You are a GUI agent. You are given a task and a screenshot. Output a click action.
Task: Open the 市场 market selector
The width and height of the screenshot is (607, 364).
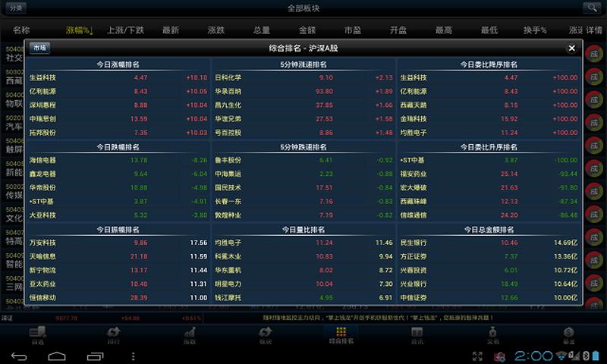click(x=39, y=48)
